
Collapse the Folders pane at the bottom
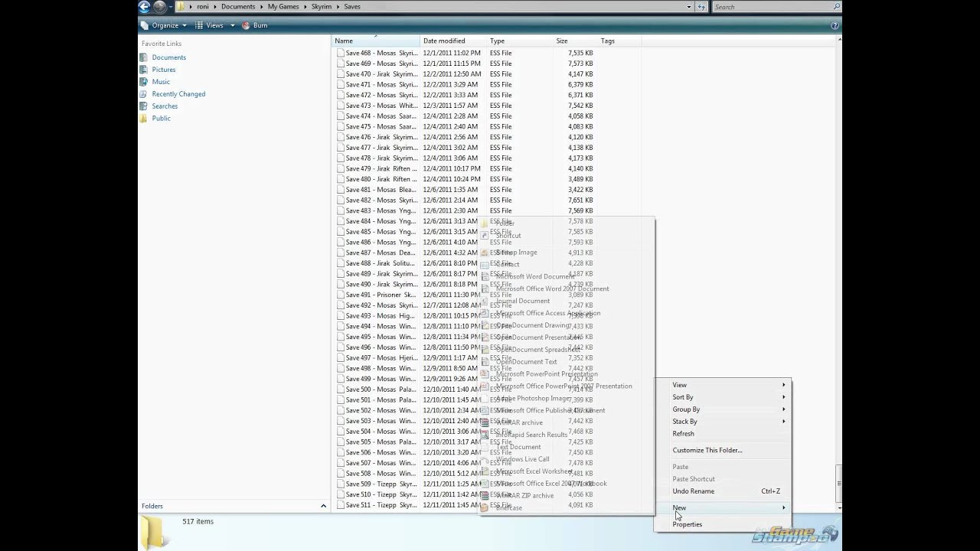(322, 506)
